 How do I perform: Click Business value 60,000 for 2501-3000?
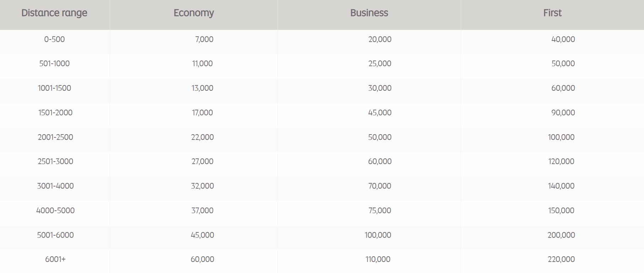tap(380, 161)
